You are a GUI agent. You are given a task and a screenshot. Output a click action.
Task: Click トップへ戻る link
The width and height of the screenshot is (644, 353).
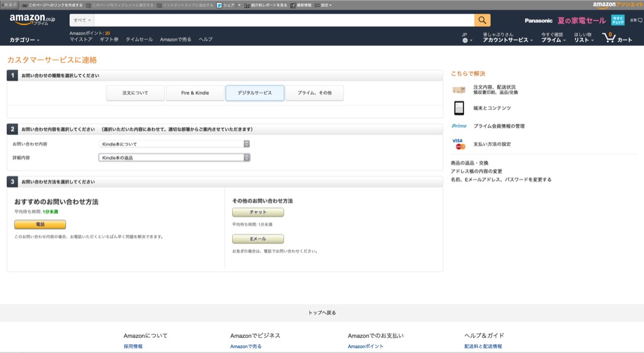[x=322, y=312]
